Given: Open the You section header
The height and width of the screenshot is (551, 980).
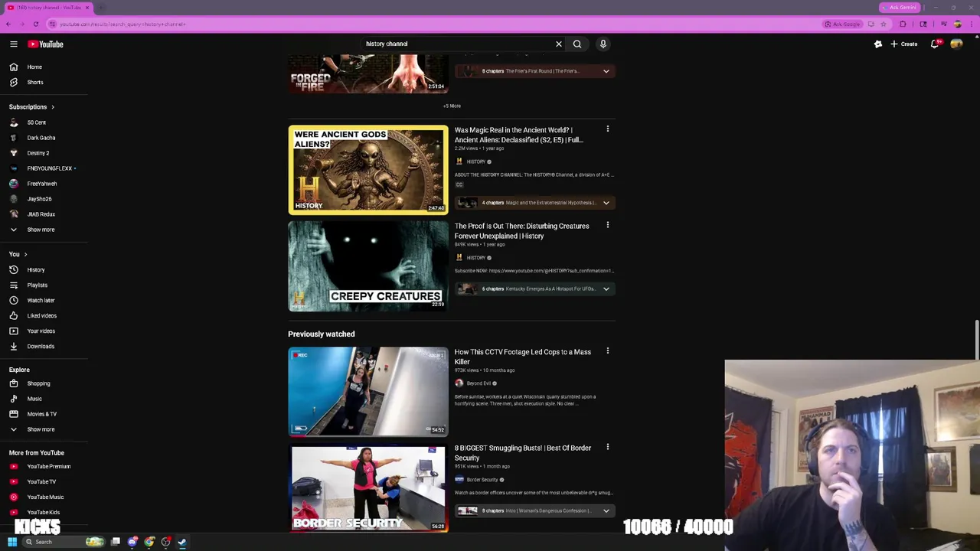Looking at the screenshot, I should (18, 254).
